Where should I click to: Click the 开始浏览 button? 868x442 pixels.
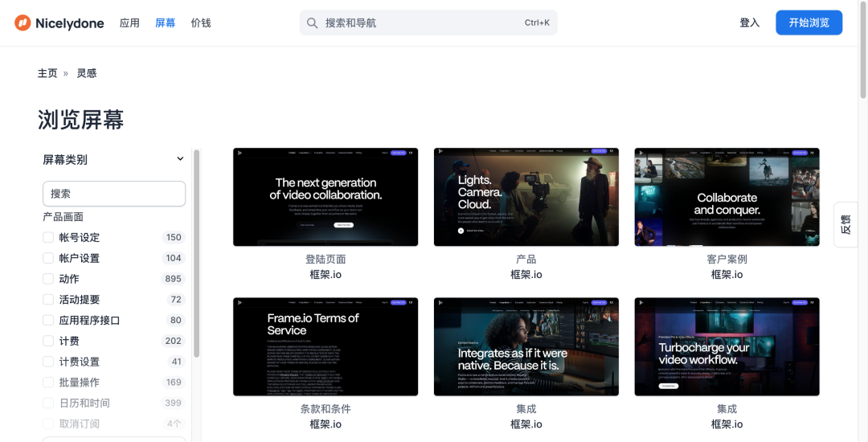[809, 23]
